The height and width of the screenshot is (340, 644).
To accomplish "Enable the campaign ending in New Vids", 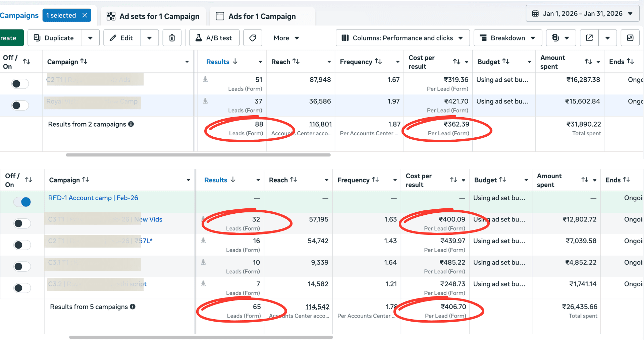I will [22, 223].
